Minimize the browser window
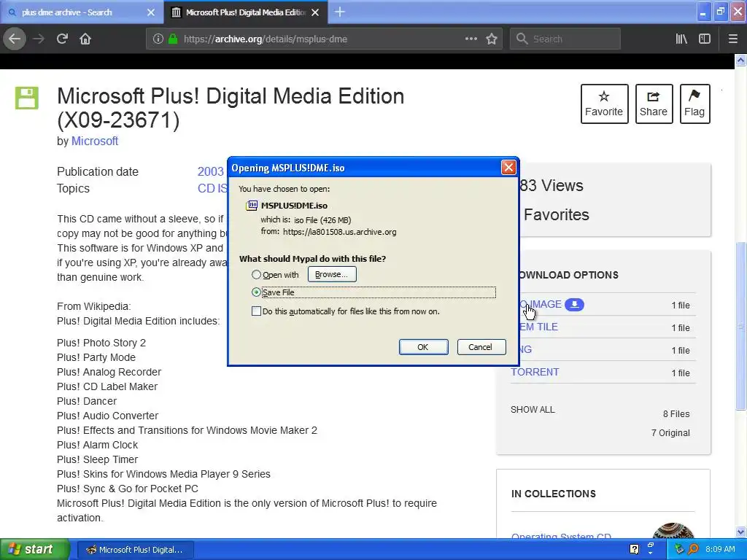 (x=703, y=12)
